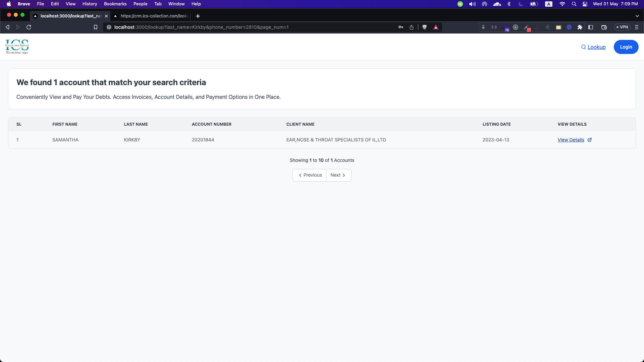
Task: Open the Brave hamburger main menu
Action: point(636,27)
